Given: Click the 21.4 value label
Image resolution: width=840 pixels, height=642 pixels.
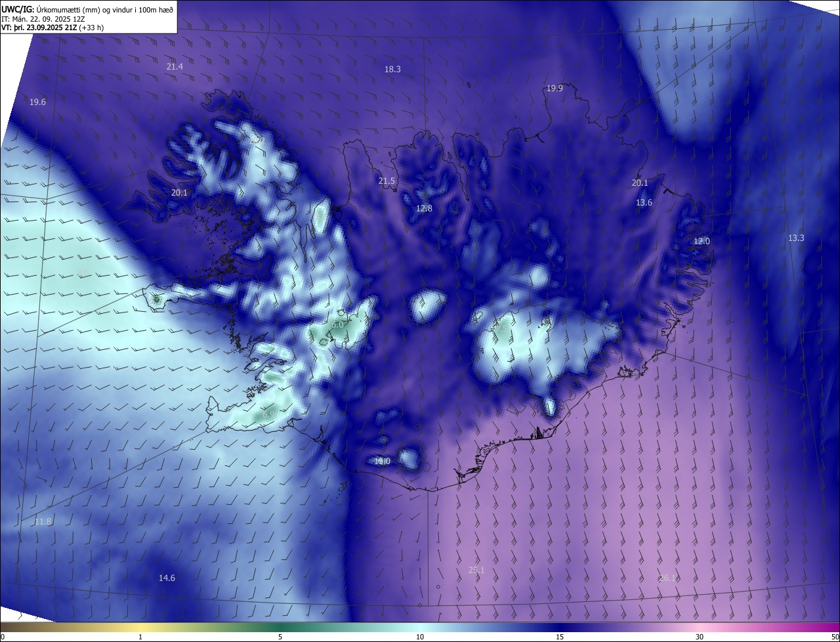Looking at the screenshot, I should [x=175, y=67].
